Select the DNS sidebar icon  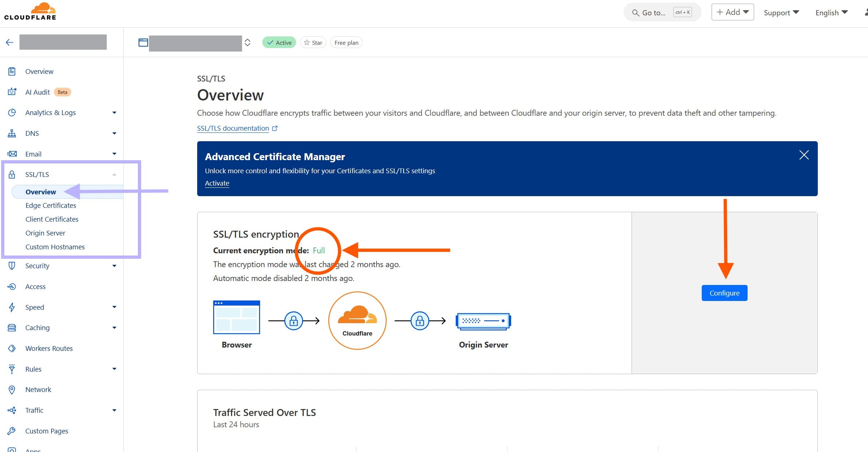click(x=12, y=133)
